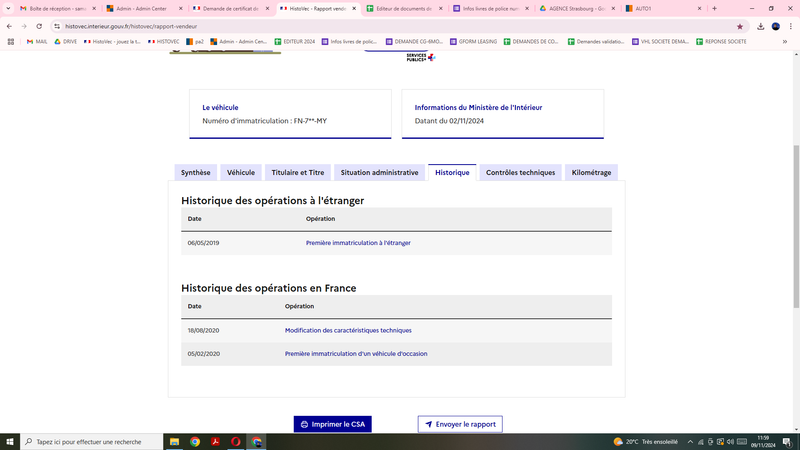This screenshot has width=800, height=450.
Task: Open the downloads icon in Chrome toolbar
Action: point(760,27)
